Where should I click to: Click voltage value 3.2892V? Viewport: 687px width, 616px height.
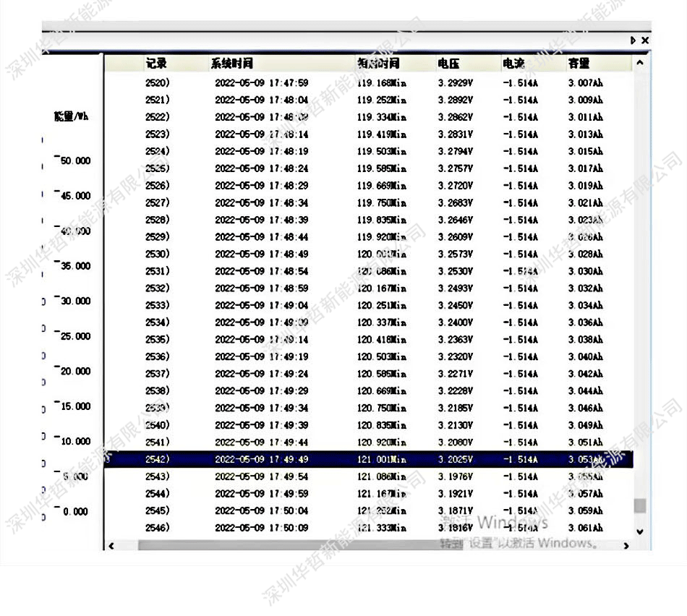[x=456, y=100]
